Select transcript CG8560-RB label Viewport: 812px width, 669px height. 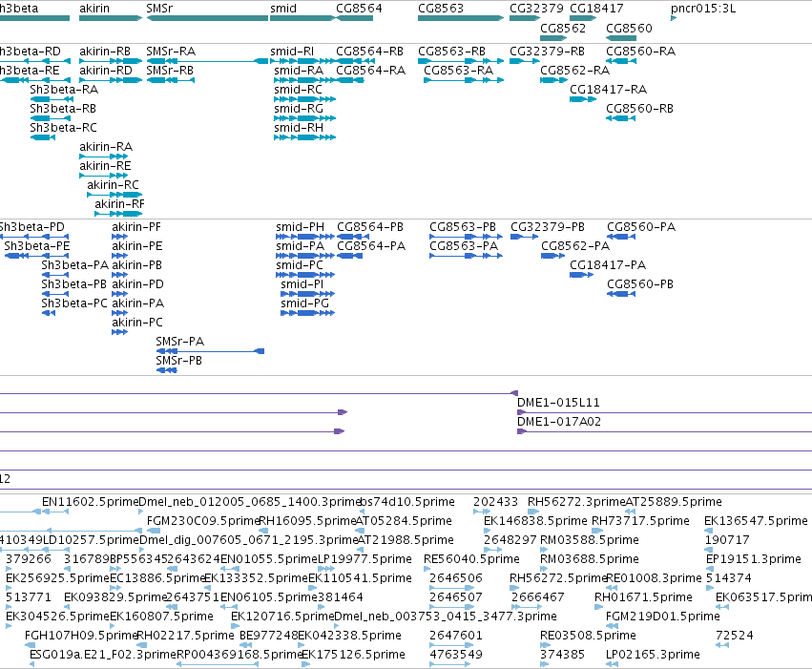click(x=639, y=109)
